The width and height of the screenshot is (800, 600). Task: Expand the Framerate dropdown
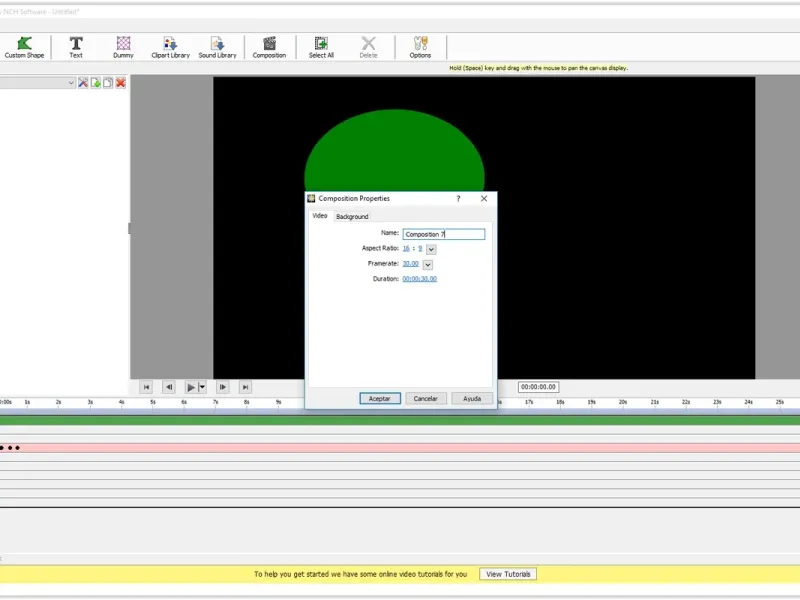(x=428, y=264)
